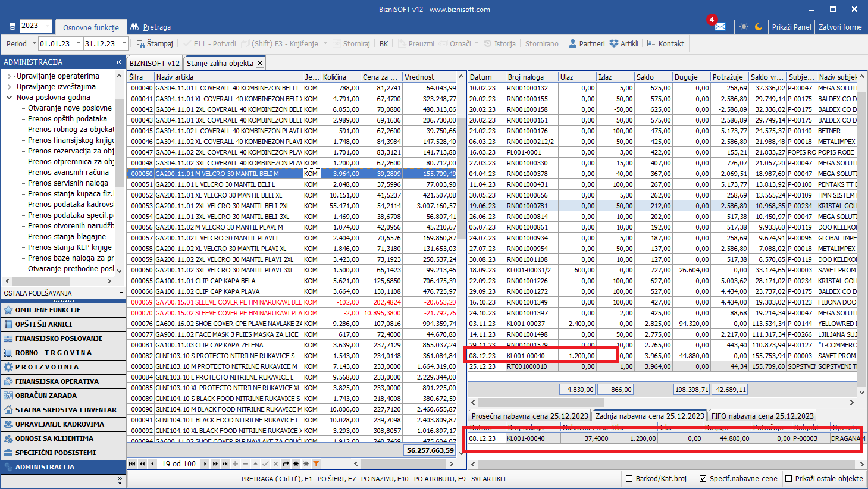
Task: Close the Stanje zaliha objekta tab
Action: coord(260,63)
